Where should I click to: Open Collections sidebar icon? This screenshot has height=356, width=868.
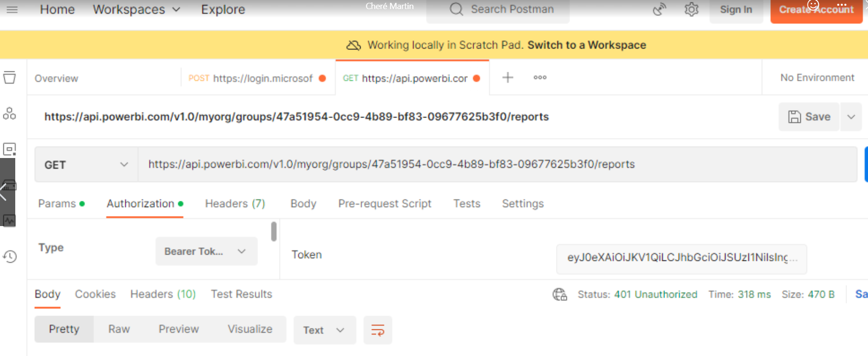[10, 77]
